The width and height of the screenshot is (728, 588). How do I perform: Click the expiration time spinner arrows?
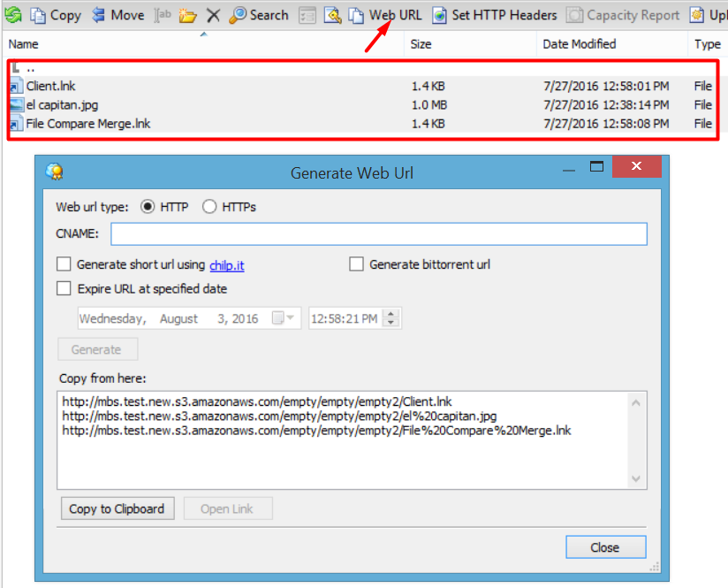coord(392,318)
